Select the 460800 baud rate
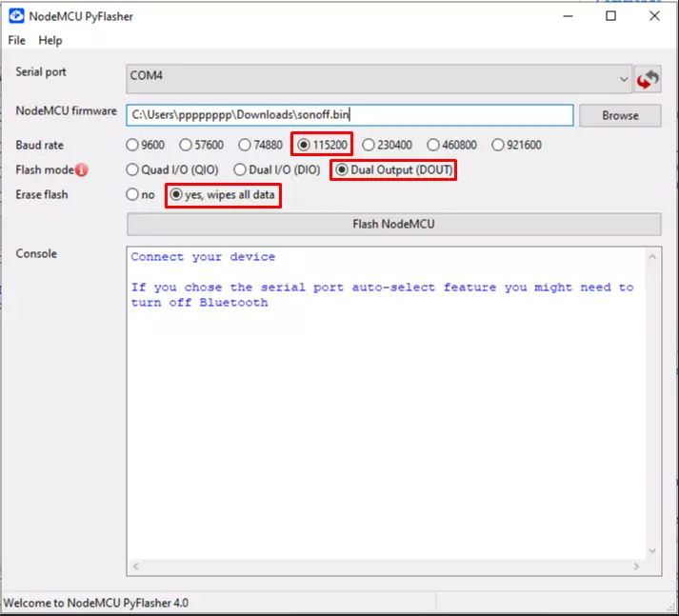Screen dimensions: 679x616 pyautogui.click(x=451, y=145)
